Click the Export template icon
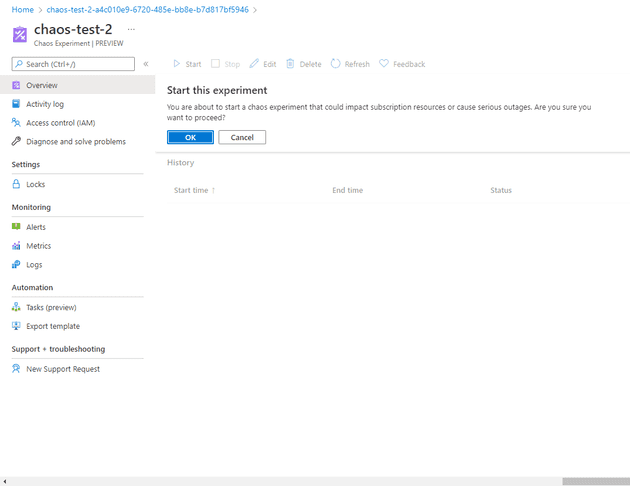This screenshot has width=630, height=486. click(x=16, y=326)
